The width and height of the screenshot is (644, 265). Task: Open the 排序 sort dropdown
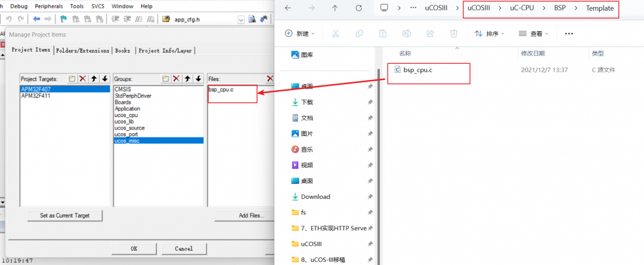[x=490, y=33]
